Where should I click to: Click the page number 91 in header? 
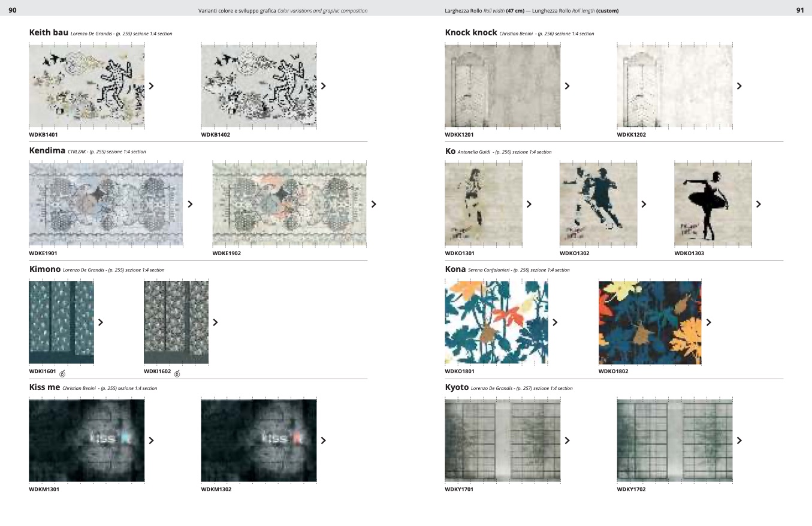click(x=799, y=10)
